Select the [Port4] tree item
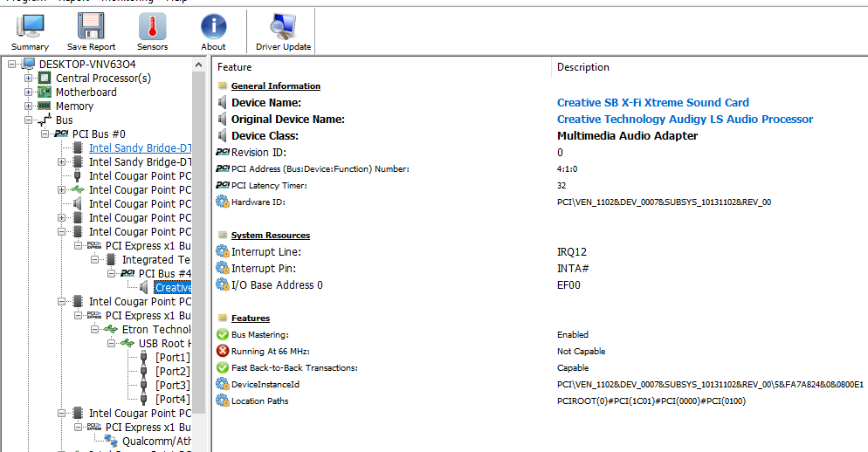This screenshot has width=868, height=452. click(x=172, y=399)
